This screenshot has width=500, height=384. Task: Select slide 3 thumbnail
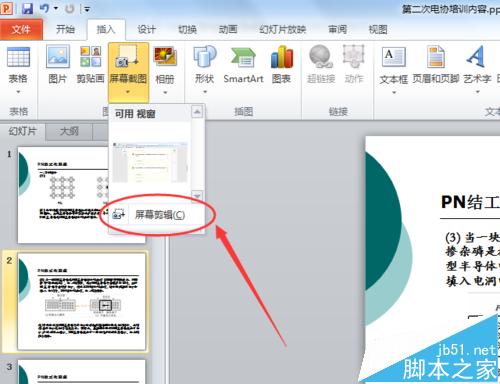pos(82,372)
